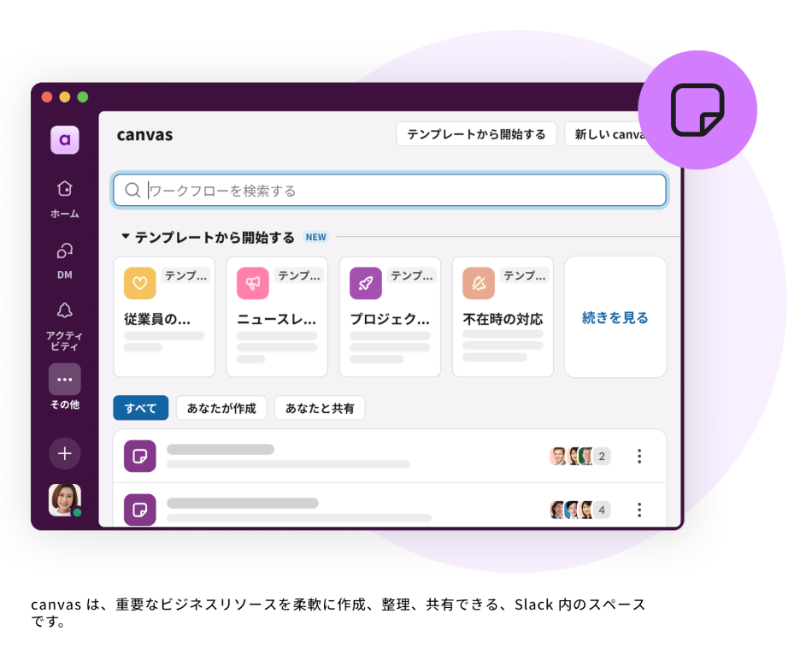Click the テンプレートから開始する button
This screenshot has height=649, width=812.
tap(476, 134)
